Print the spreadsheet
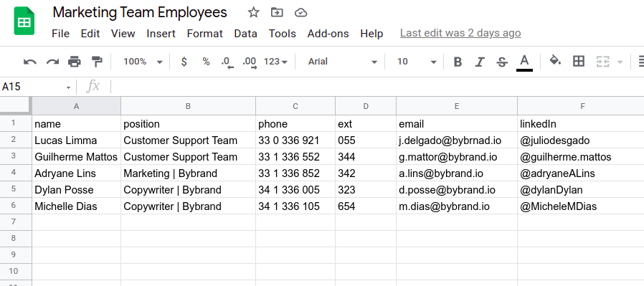The image size is (644, 286). point(75,62)
